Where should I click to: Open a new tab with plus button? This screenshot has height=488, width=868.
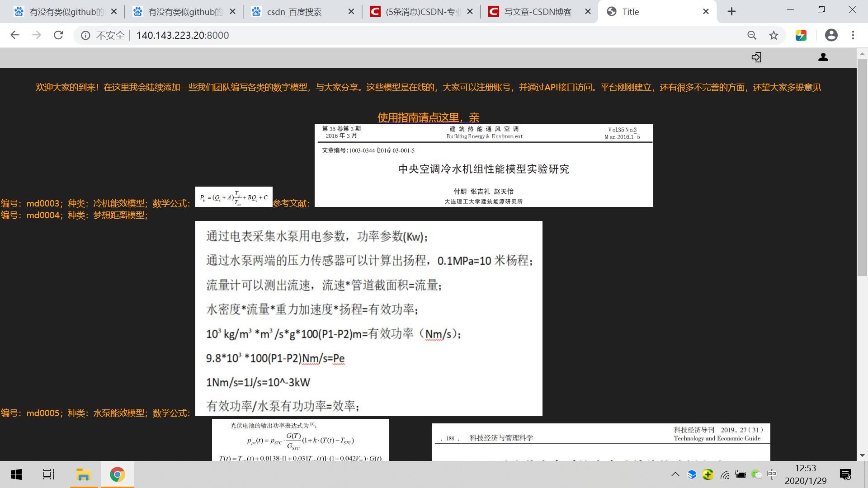pos(731,12)
